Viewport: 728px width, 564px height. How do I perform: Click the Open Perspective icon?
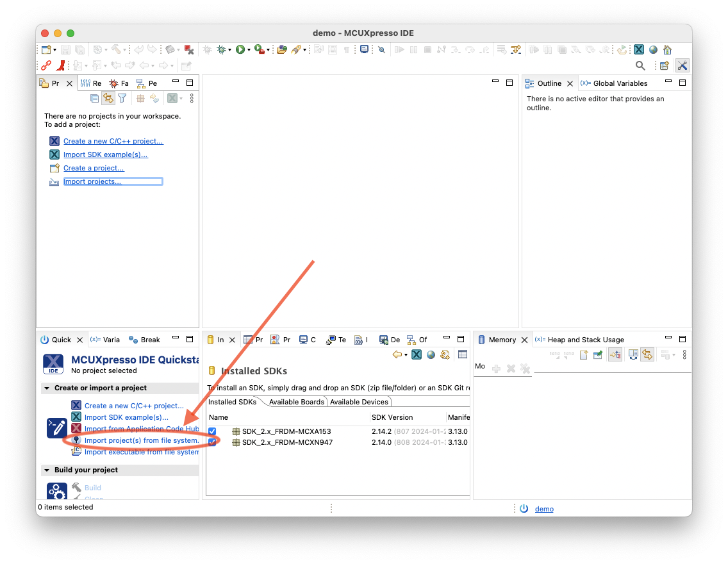pyautogui.click(x=665, y=65)
